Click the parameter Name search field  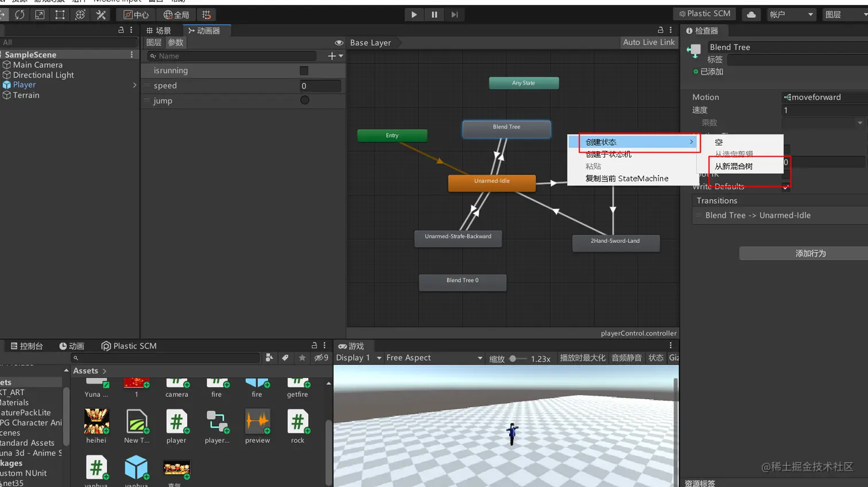click(232, 56)
